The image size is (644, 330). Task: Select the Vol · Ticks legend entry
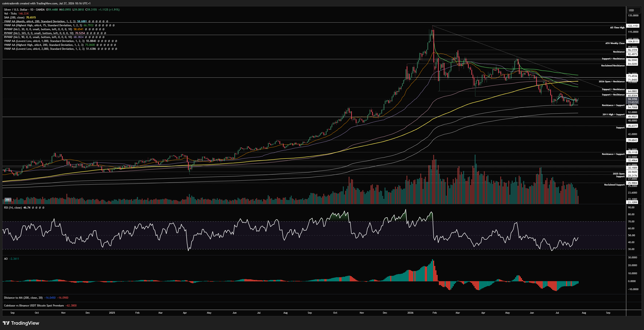click(10, 14)
